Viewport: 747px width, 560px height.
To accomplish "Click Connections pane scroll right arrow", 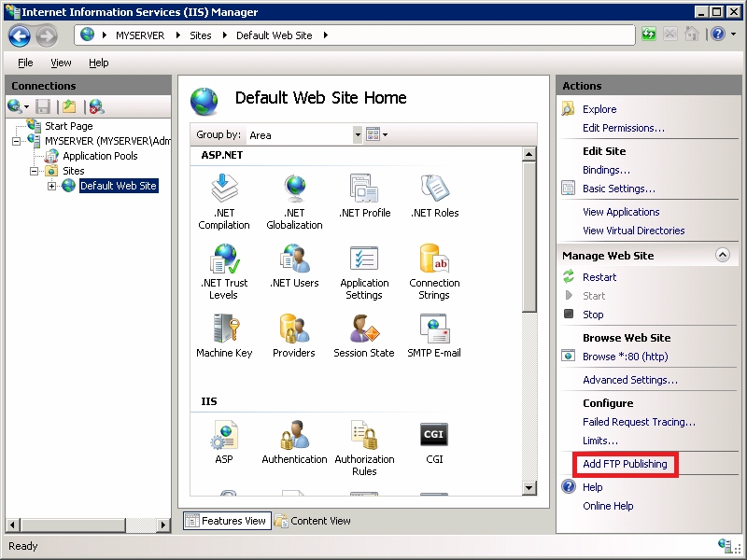I will pos(163,525).
